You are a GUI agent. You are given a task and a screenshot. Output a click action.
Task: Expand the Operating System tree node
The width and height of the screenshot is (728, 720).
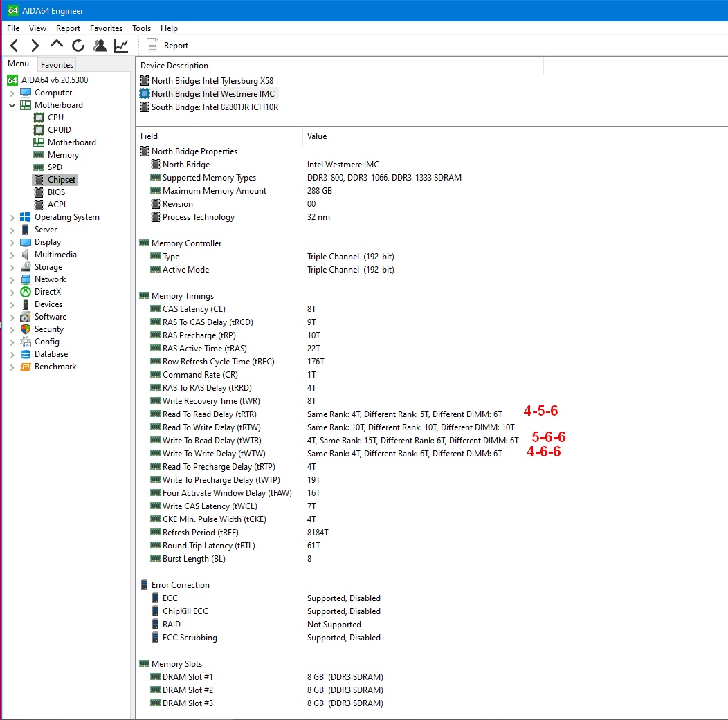click(x=12, y=218)
